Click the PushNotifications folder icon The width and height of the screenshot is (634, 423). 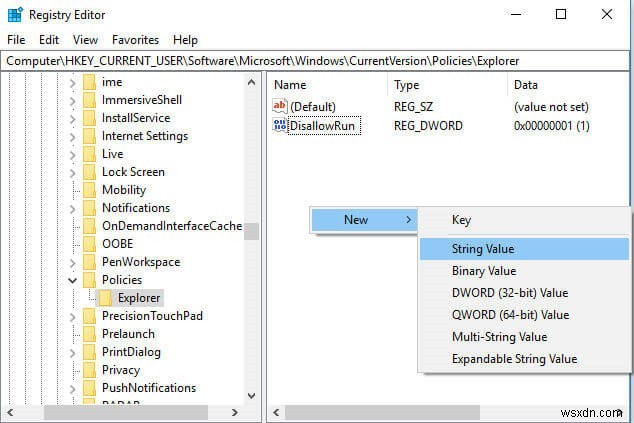pos(90,388)
